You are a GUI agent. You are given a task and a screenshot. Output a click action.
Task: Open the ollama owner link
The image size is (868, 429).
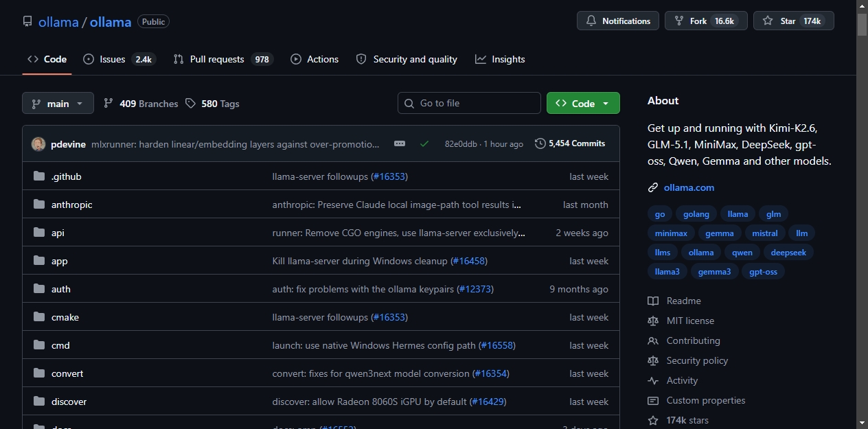pos(58,22)
